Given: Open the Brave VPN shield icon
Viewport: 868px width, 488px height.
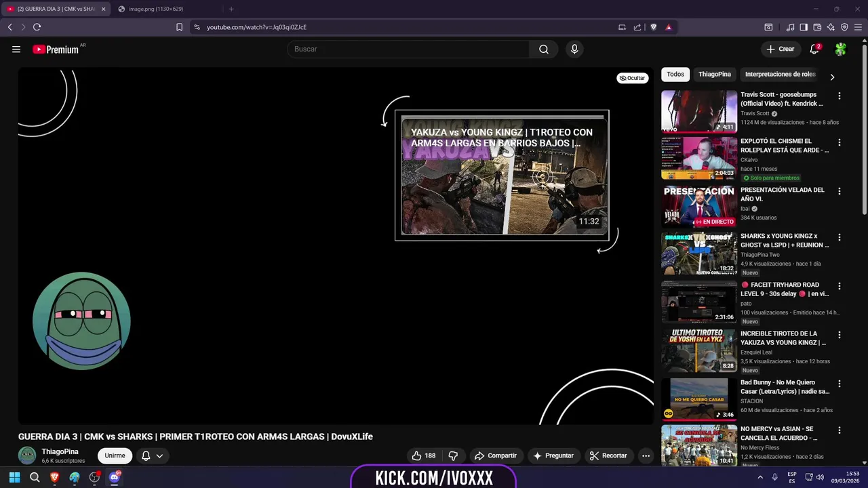Looking at the screenshot, I should tap(844, 27).
